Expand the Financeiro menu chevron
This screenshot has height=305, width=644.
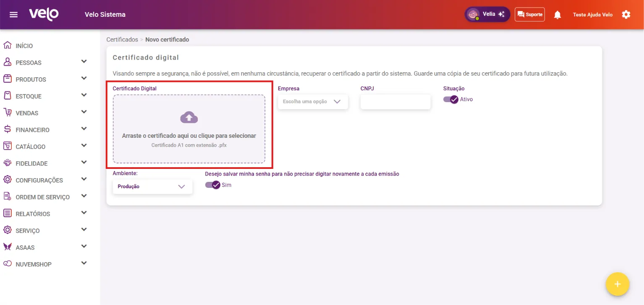coord(84,129)
